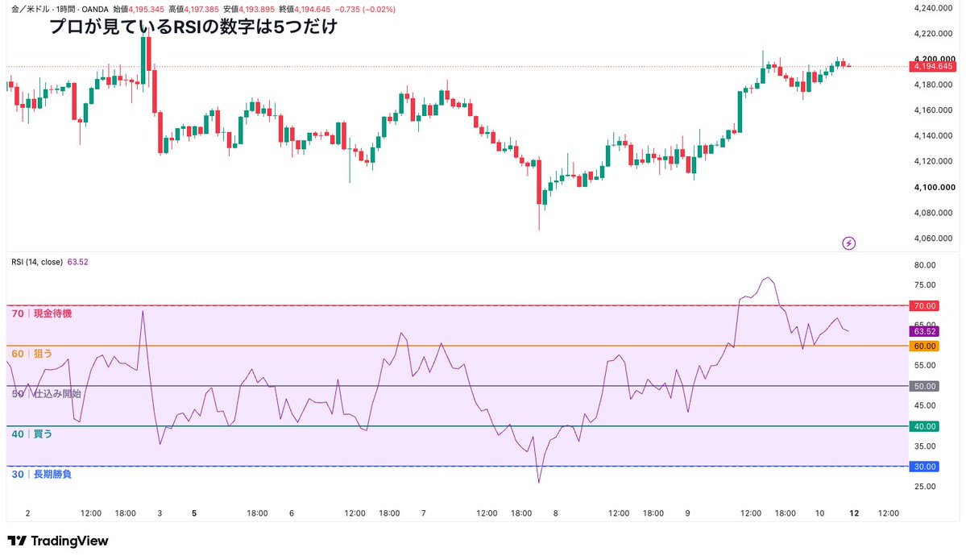The height and width of the screenshot is (560, 966).
Task: Click the TradingView logo
Action: pyautogui.click(x=58, y=541)
